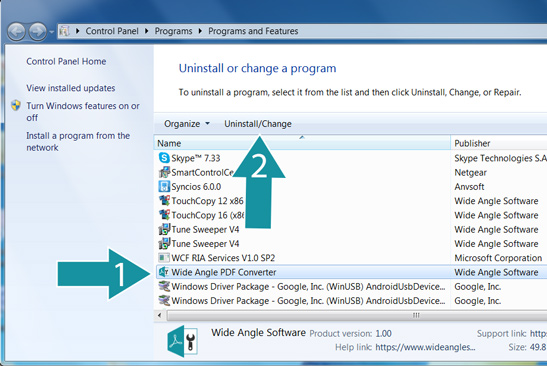Select the TouchCopy 16 icon
The width and height of the screenshot is (547, 366).
coord(164,215)
